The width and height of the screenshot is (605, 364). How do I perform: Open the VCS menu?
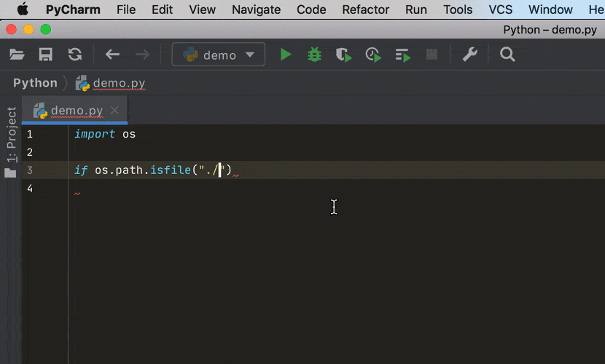pos(500,9)
